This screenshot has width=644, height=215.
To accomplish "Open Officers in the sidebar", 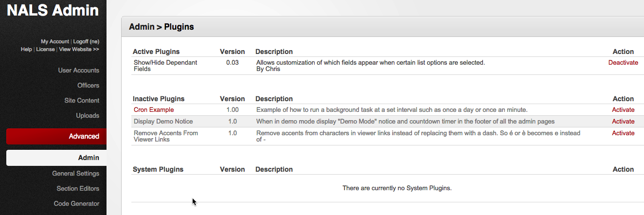I will [x=88, y=86].
